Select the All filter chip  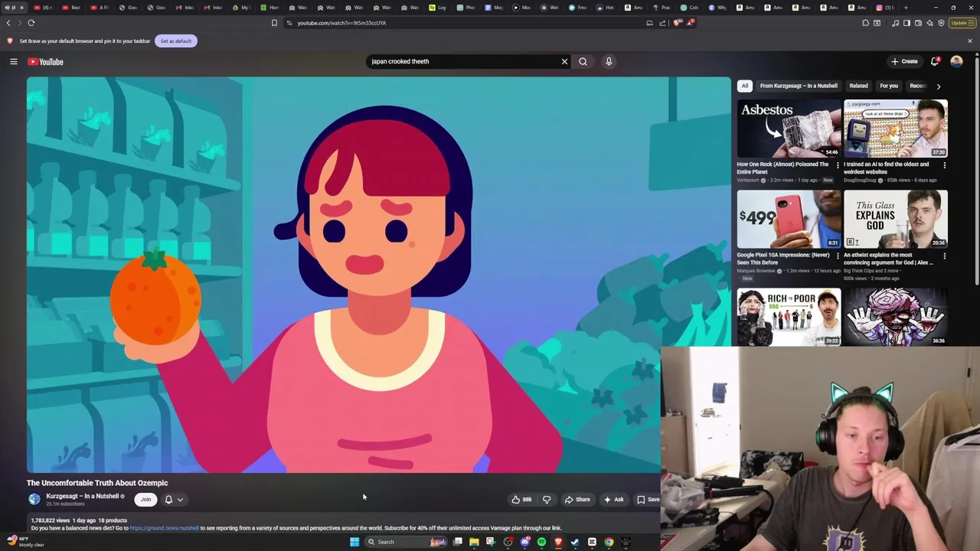click(744, 86)
